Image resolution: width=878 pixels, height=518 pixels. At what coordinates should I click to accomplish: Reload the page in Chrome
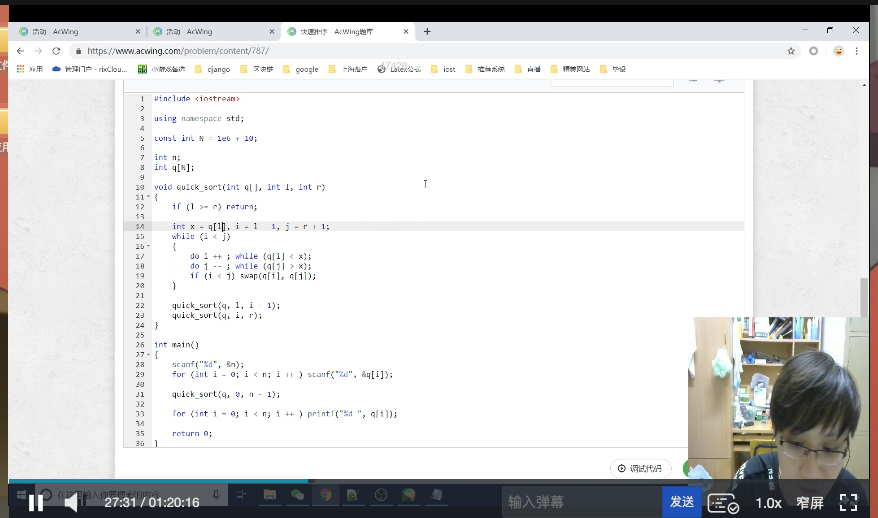pos(56,51)
